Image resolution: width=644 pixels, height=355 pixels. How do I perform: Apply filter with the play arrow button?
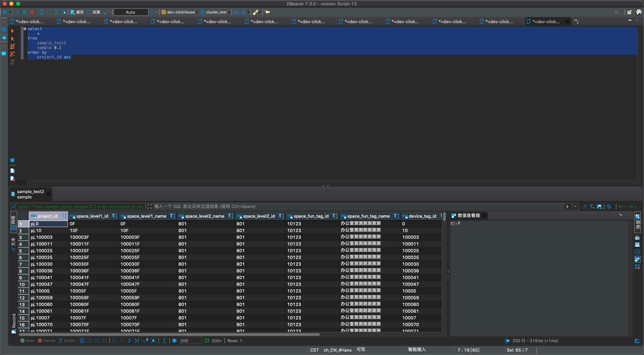pyautogui.click(x=568, y=207)
